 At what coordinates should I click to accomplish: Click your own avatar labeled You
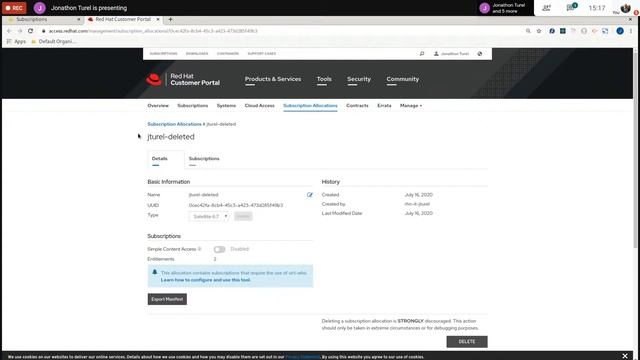625,8
